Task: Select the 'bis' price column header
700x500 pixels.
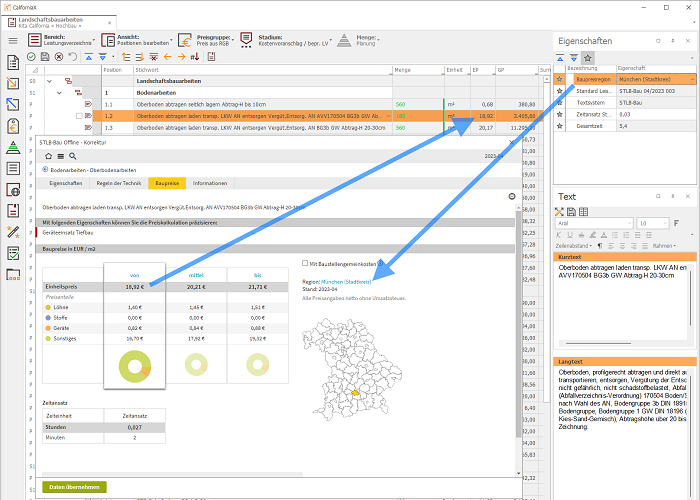Action: point(258,275)
